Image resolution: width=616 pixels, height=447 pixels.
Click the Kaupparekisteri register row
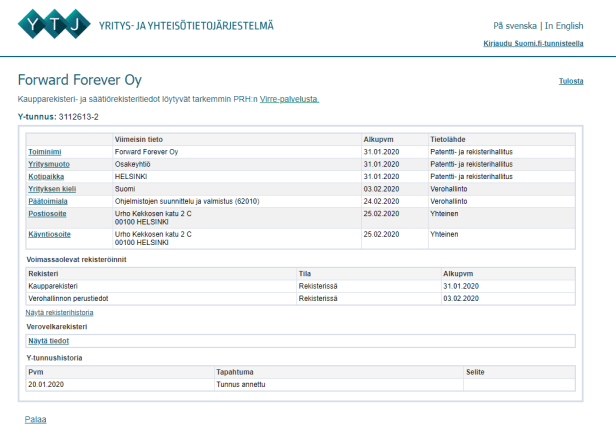pos(301,286)
